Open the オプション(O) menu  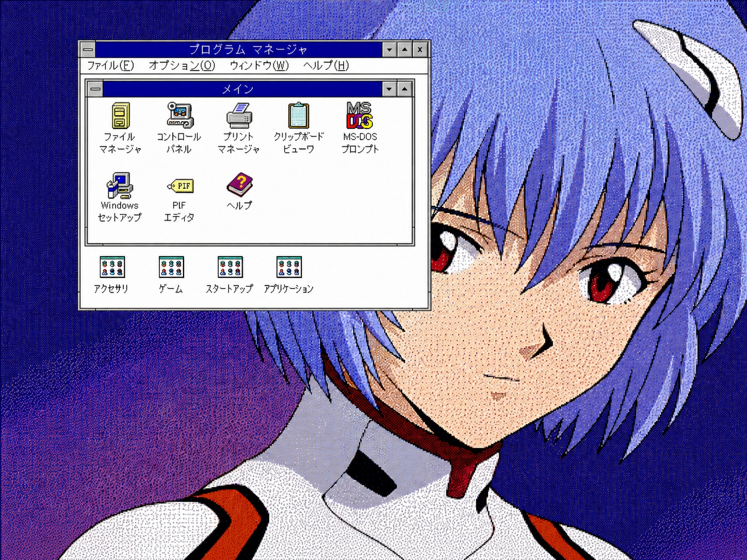[x=182, y=65]
